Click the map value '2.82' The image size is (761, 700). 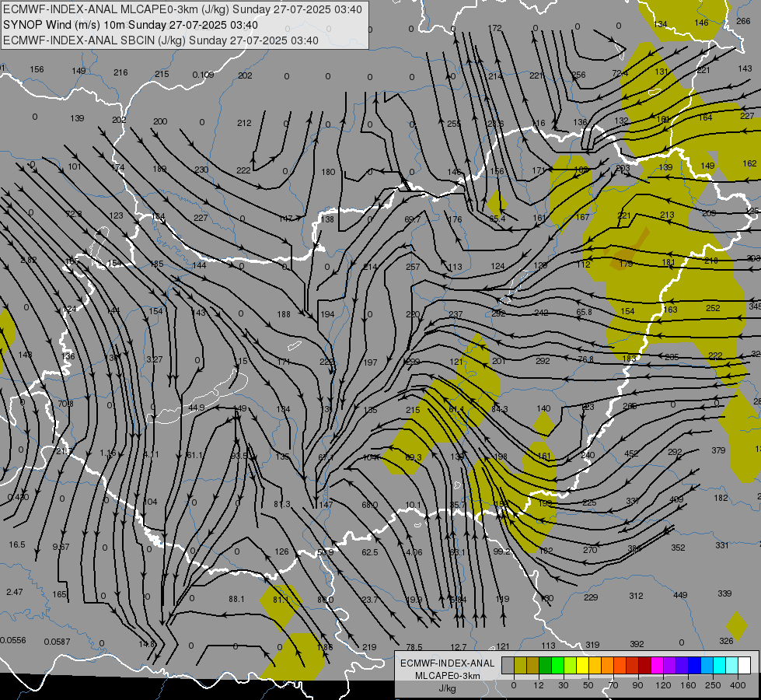point(28,260)
